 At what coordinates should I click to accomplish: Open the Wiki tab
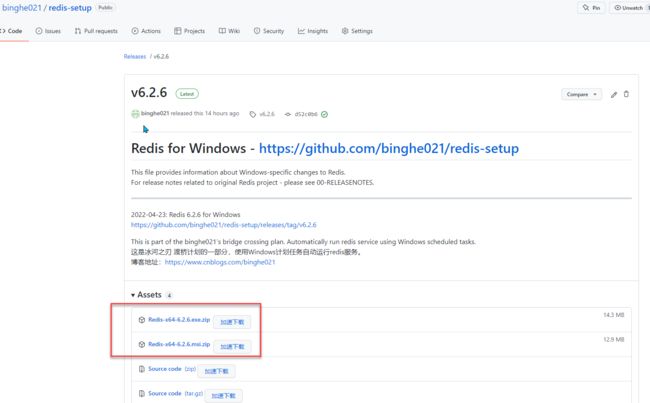tap(229, 31)
